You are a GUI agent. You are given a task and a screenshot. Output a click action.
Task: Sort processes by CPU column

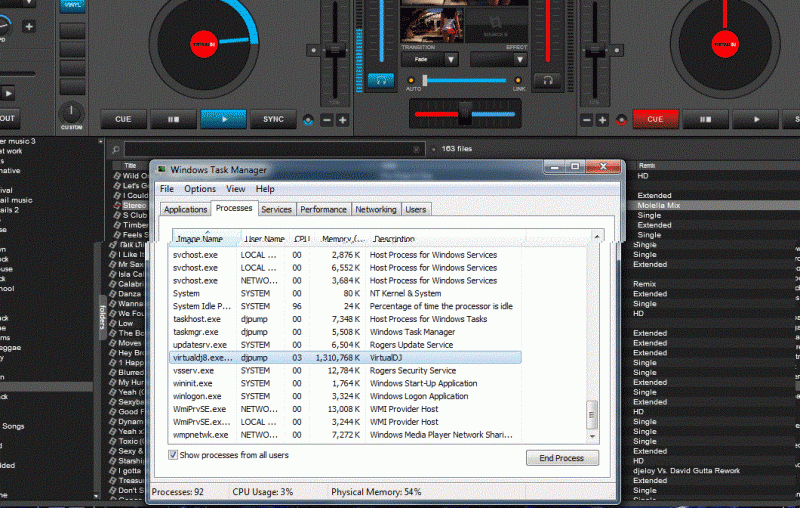(301, 238)
